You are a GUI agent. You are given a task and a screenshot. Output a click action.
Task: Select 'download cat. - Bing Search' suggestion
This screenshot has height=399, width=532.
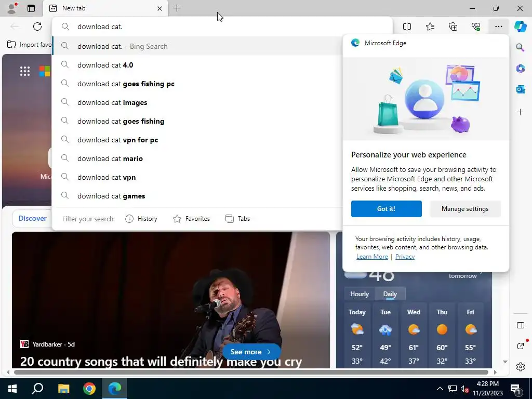point(197,46)
